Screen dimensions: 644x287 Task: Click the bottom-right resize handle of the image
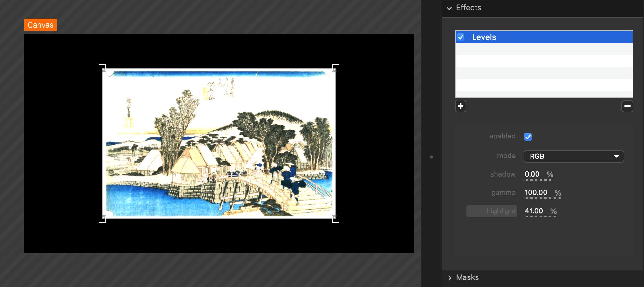click(x=336, y=219)
